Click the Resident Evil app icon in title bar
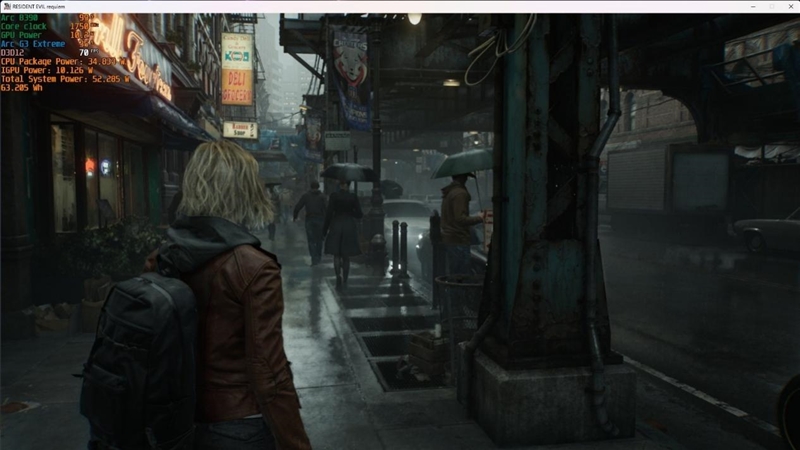Screen dimensions: 800x450 point(7,7)
